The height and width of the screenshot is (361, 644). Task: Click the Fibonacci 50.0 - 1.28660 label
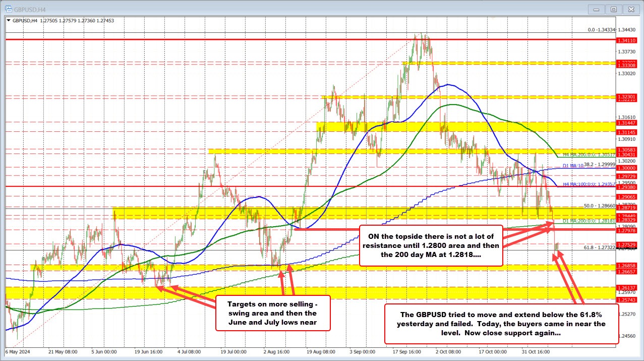tap(600, 205)
